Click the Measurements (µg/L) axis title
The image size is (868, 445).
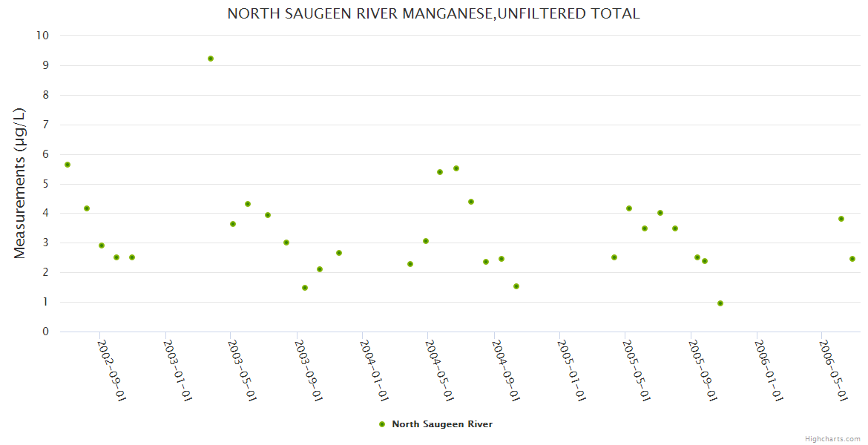pyautogui.click(x=20, y=183)
